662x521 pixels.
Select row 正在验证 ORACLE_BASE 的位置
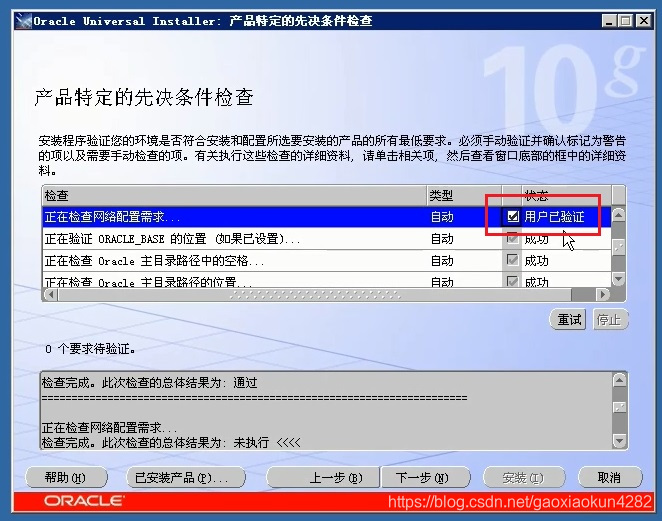(327, 239)
